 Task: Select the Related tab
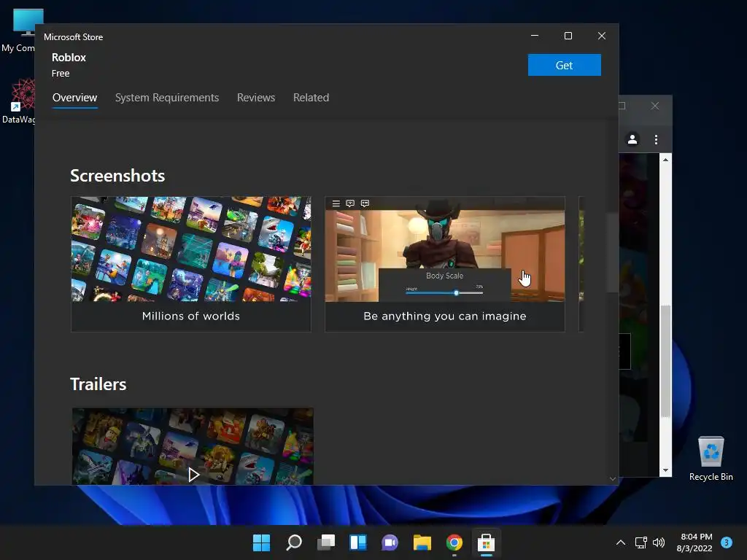click(x=311, y=98)
